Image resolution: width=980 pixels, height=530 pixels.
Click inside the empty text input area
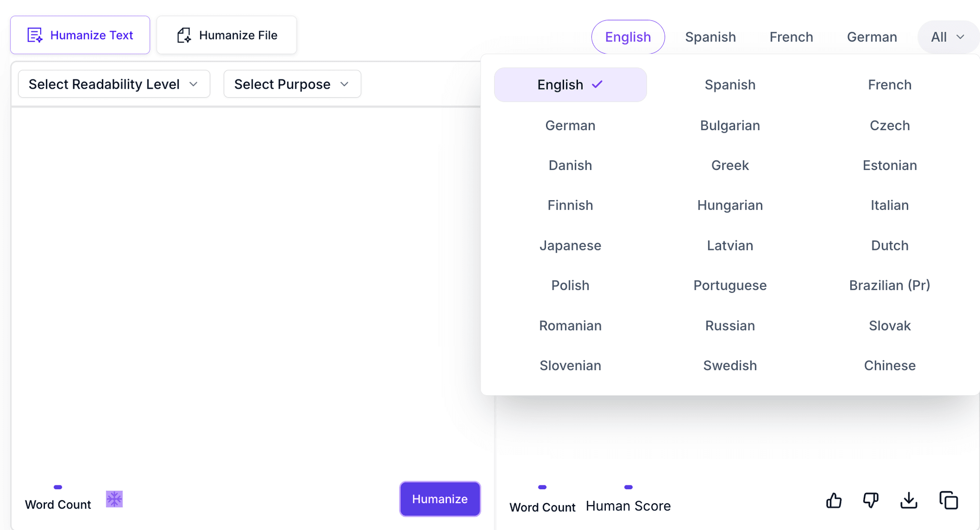(239, 287)
